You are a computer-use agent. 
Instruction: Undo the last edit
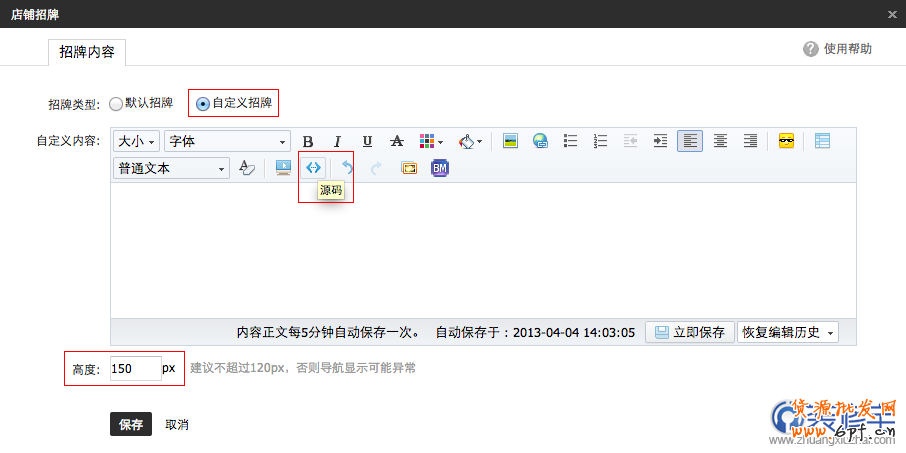point(347,168)
